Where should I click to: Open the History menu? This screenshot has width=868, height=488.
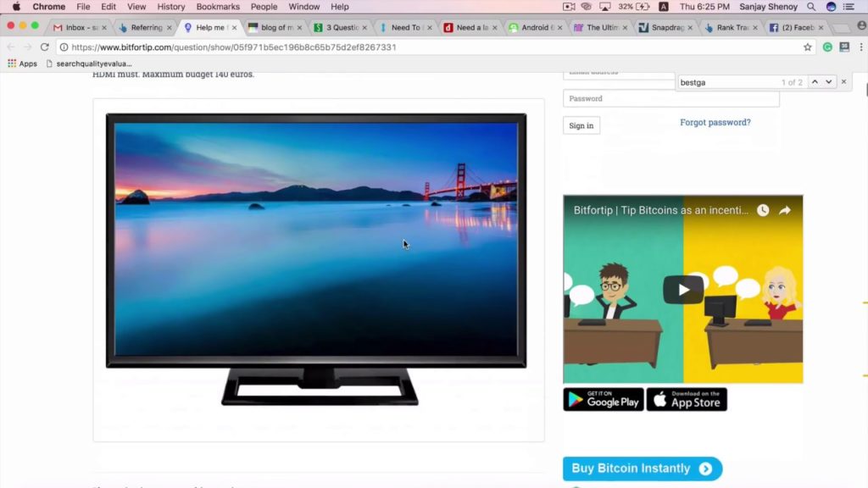(x=171, y=7)
